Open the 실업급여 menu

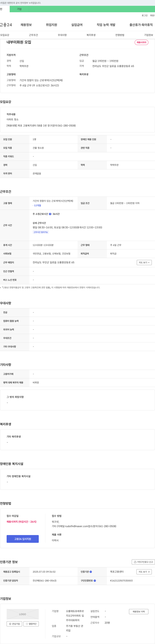coord(77,25)
